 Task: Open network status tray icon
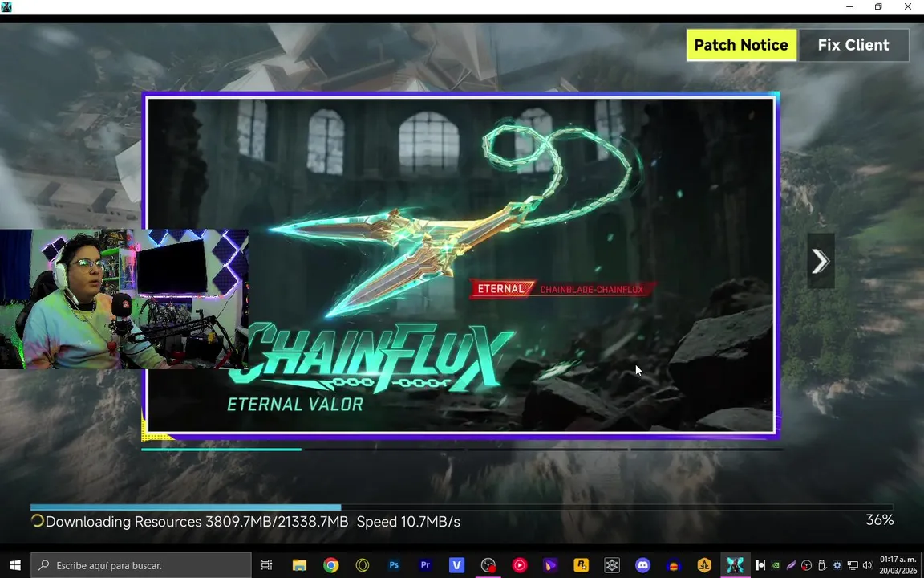pos(852,565)
